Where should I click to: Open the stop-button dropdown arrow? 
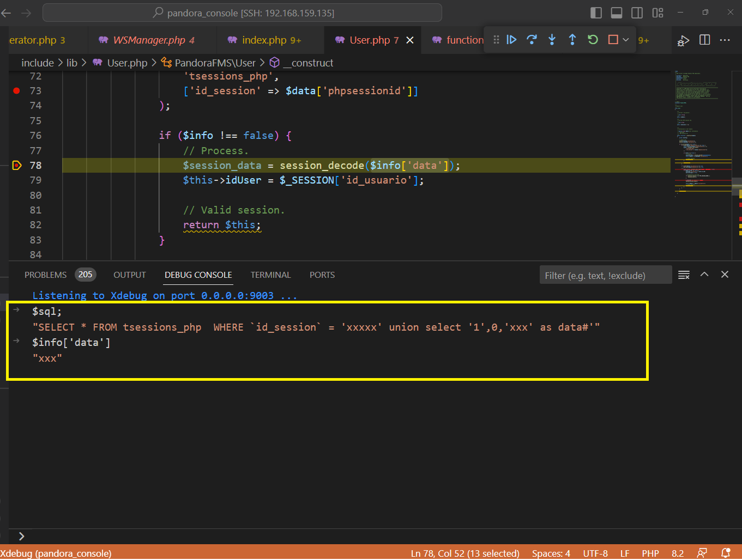(625, 40)
